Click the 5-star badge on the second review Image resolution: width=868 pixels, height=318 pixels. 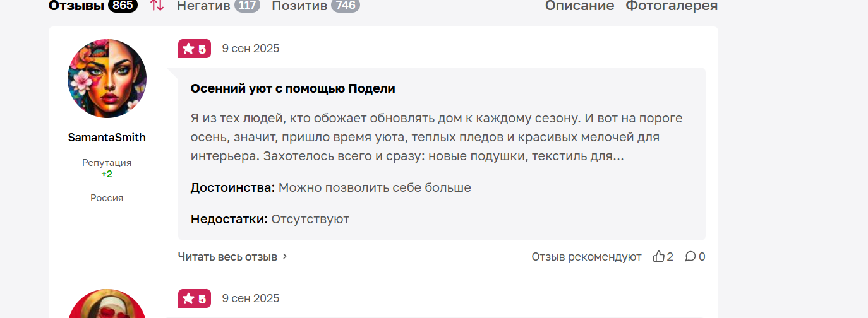click(x=195, y=298)
